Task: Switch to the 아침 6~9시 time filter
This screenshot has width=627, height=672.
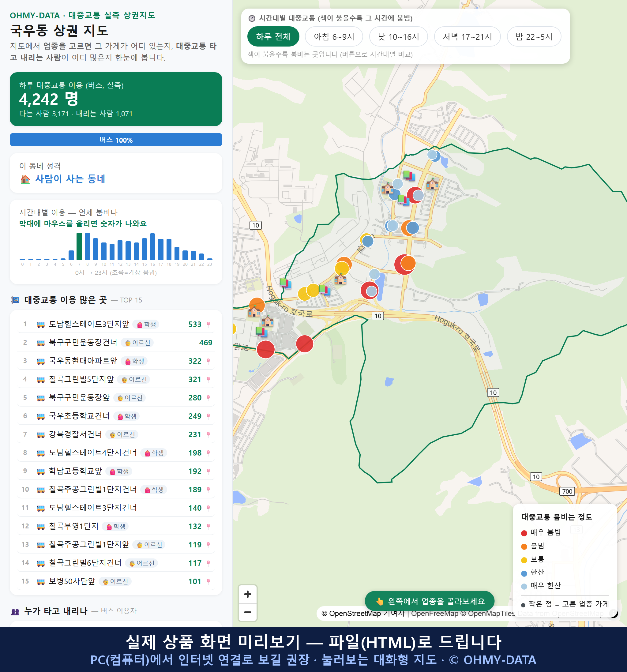Action: point(334,36)
